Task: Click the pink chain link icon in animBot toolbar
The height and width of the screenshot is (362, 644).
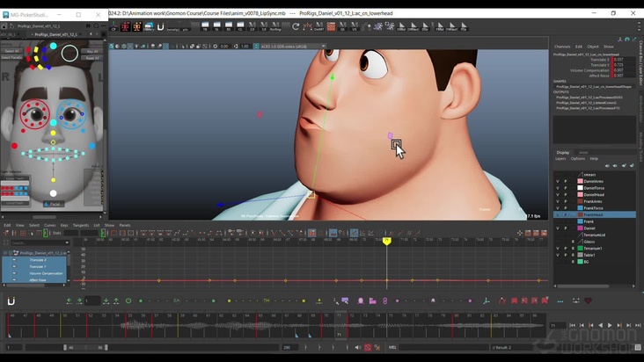Action: pyautogui.click(x=384, y=300)
